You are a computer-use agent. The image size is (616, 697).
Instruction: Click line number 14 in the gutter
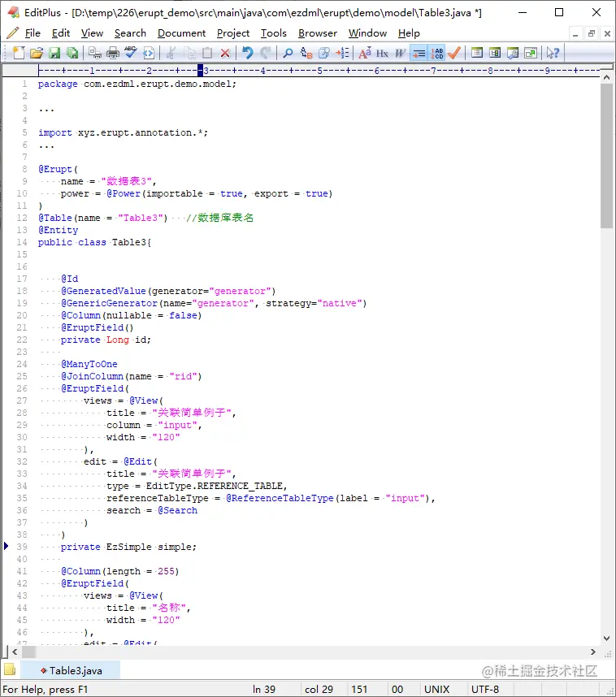(22, 242)
